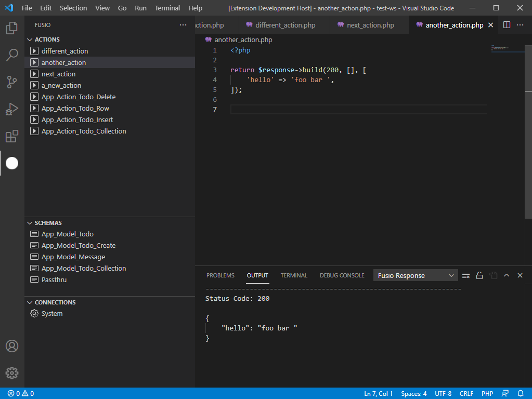Click the errors and warnings status indicator
This screenshot has height=399, width=532.
21,394
